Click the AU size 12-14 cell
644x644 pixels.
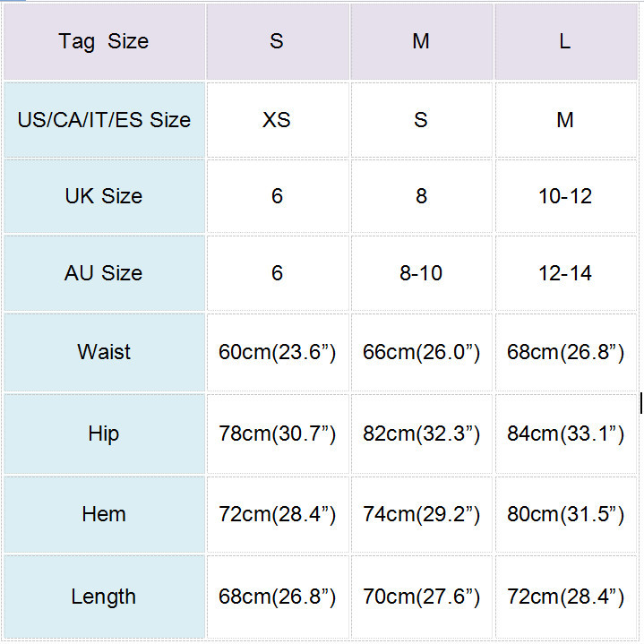564,273
